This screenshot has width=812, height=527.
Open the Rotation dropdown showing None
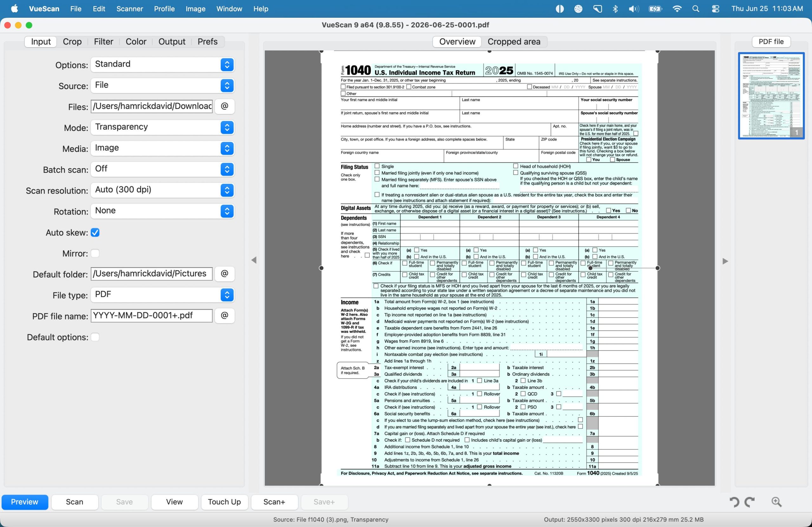pos(162,211)
